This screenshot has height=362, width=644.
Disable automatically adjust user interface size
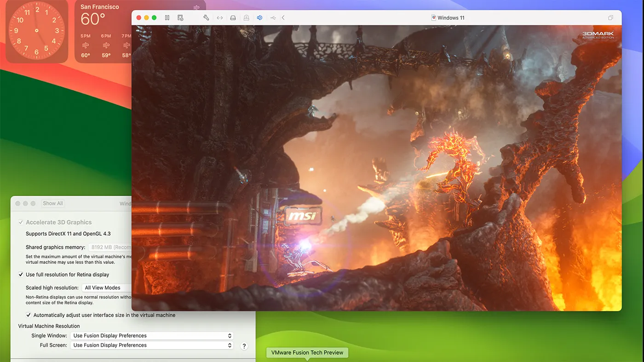28,315
